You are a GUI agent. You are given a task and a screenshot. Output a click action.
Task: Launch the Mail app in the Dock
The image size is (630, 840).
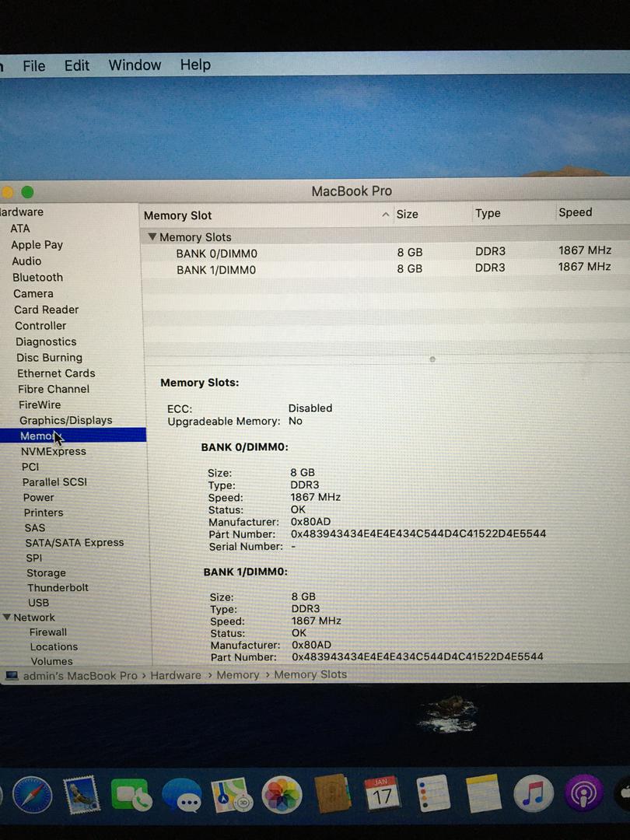coord(82,796)
